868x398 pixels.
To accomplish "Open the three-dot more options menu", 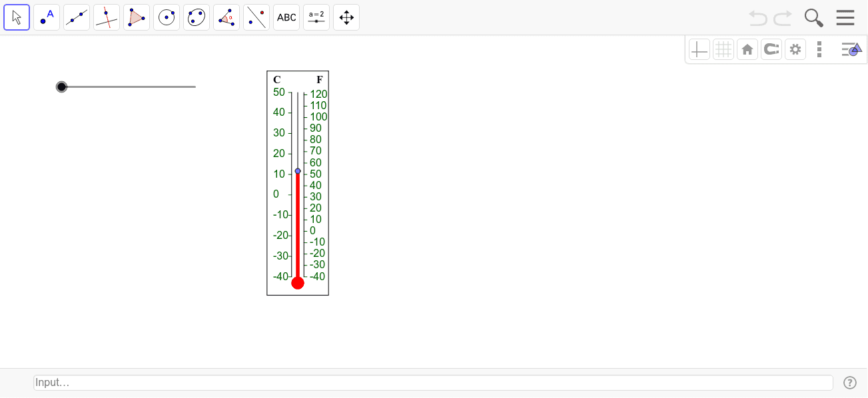I will pyautogui.click(x=819, y=49).
